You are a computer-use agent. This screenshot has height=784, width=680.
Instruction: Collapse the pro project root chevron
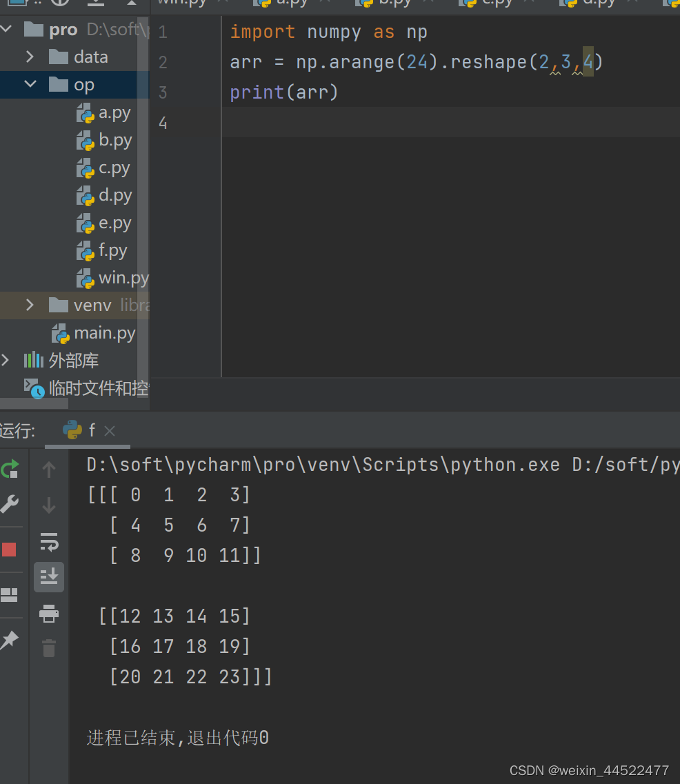coord(6,29)
